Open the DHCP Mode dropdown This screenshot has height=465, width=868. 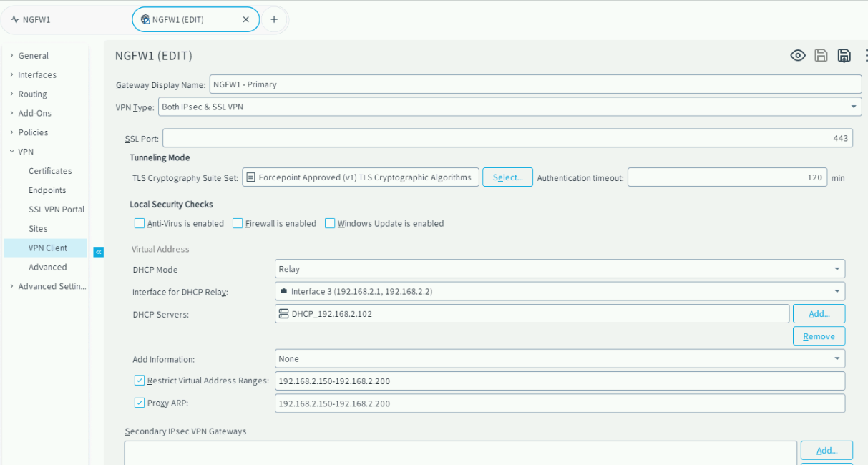pyautogui.click(x=836, y=269)
